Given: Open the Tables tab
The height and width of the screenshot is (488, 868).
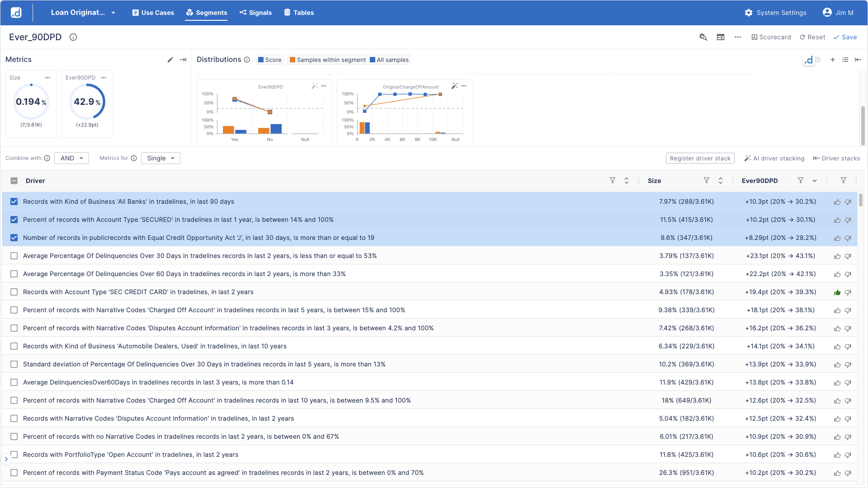Looking at the screenshot, I should tap(298, 13).
